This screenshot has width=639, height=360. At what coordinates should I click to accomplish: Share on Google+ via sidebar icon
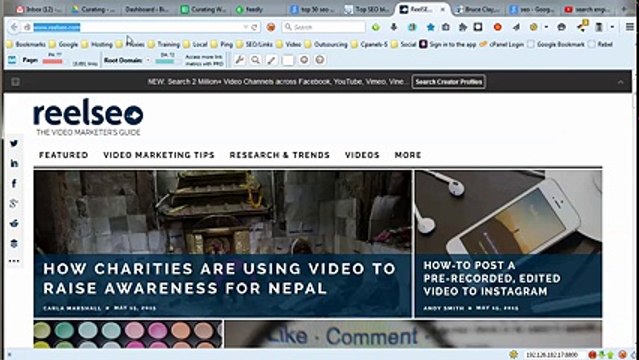coord(14,203)
